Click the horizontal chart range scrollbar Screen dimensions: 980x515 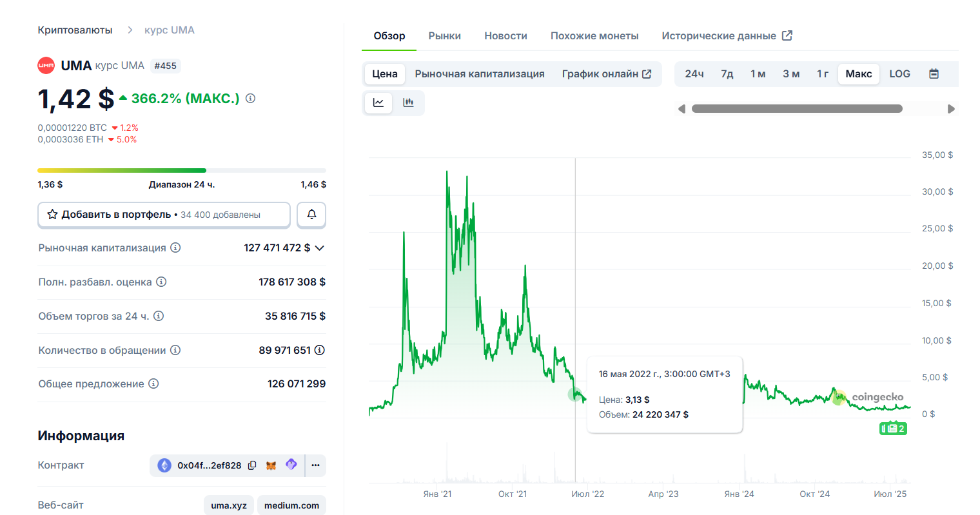click(x=796, y=109)
